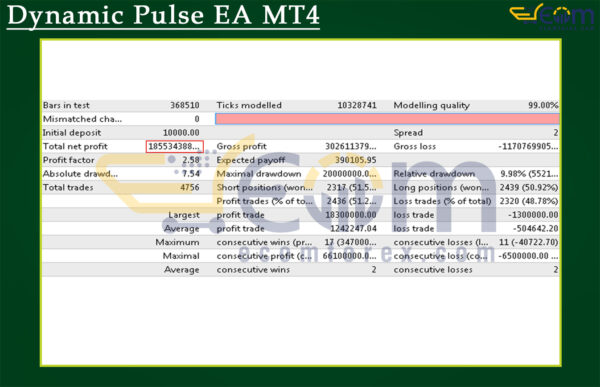600x387 pixels.
Task: Click the Gross profit label
Action: tap(241, 146)
